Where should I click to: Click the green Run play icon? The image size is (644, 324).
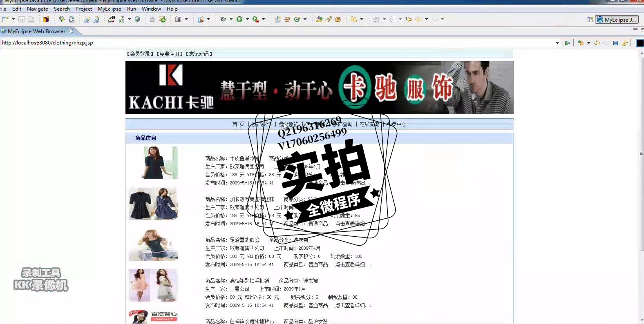click(x=239, y=19)
